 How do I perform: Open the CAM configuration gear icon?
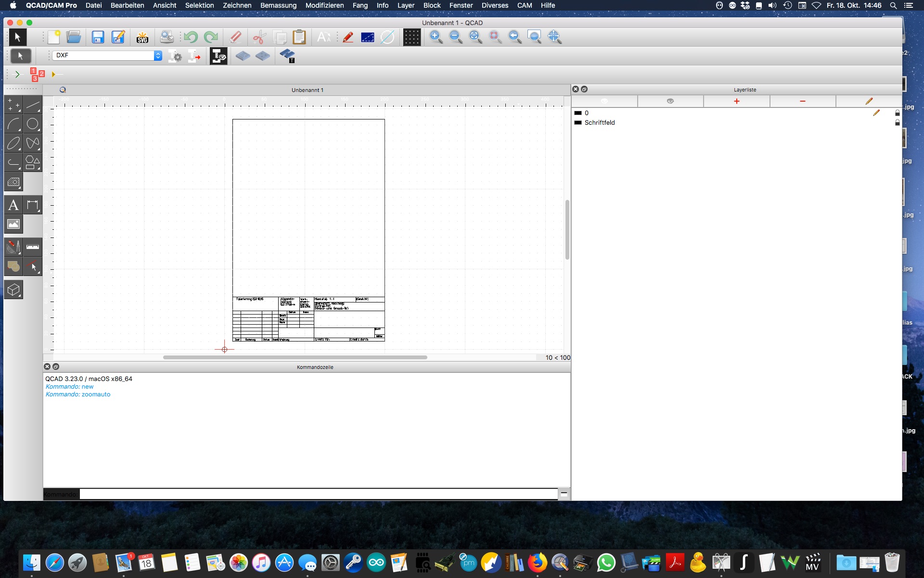click(175, 56)
